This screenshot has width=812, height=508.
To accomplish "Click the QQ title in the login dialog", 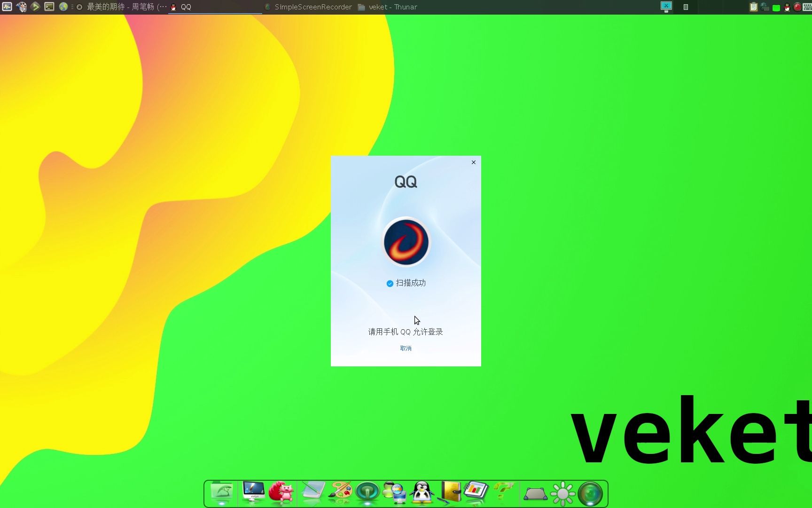I will (406, 182).
